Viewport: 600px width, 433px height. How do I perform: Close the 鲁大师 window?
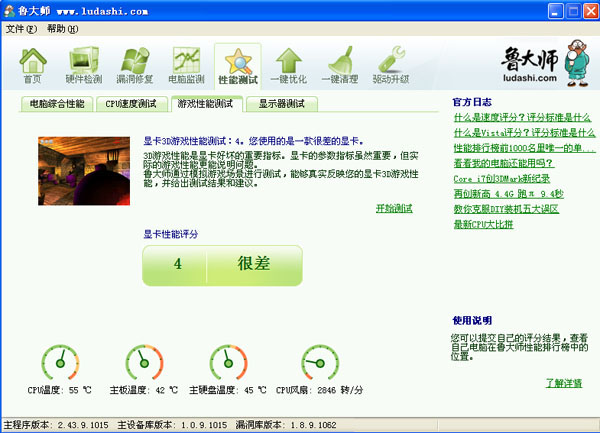[590, 11]
